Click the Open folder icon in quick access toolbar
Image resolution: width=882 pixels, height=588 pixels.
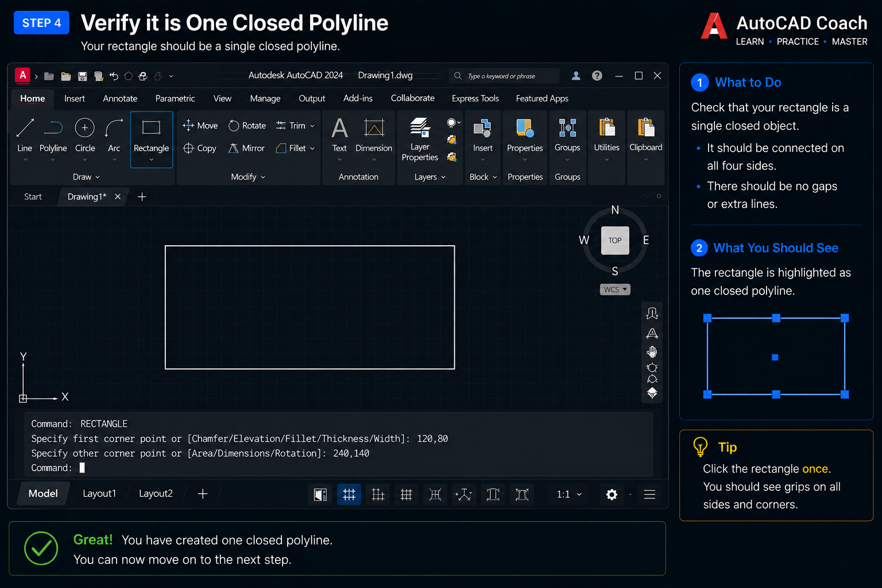click(x=65, y=76)
